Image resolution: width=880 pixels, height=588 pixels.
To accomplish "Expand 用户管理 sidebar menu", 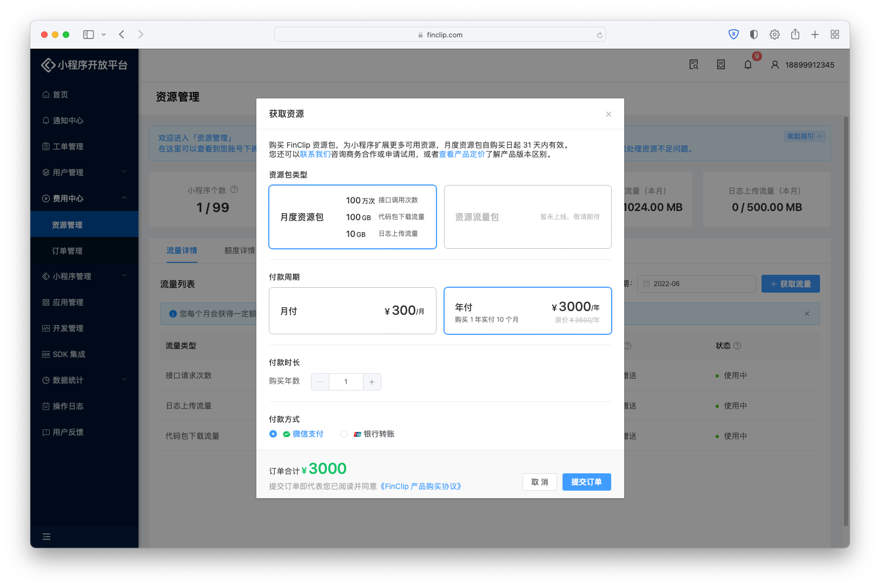I will [x=84, y=173].
